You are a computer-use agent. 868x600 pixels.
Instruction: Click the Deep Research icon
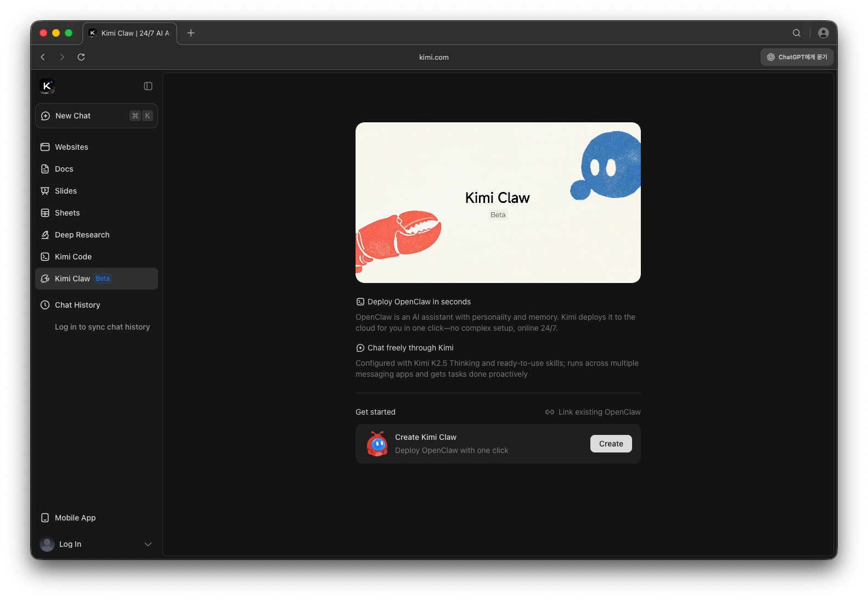click(45, 235)
